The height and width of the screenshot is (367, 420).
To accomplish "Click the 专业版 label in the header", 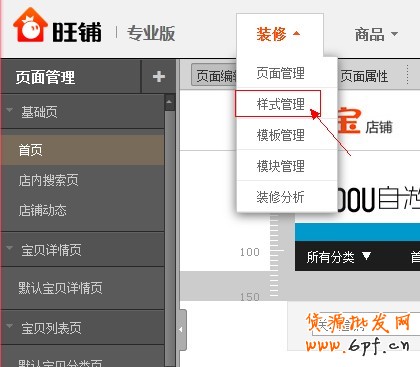I will (x=151, y=33).
